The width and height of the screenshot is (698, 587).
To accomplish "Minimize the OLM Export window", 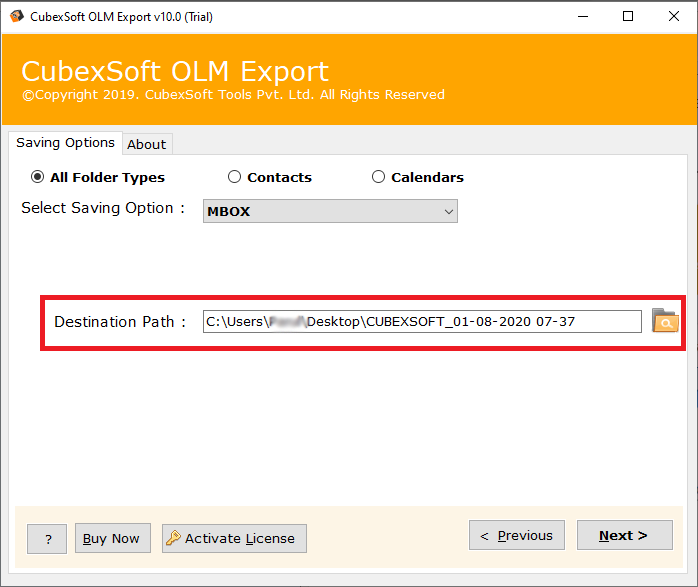I will pyautogui.click(x=583, y=16).
